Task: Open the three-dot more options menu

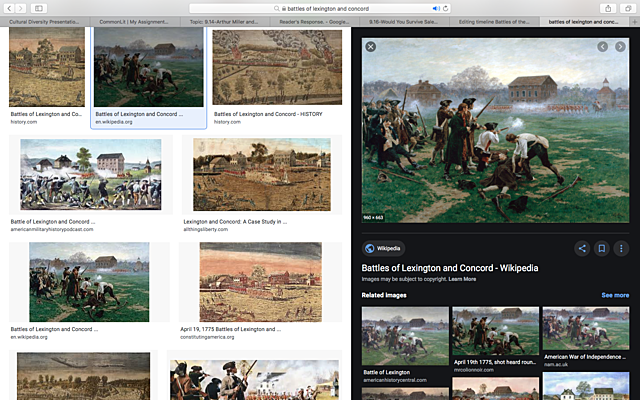Action: pos(621,248)
